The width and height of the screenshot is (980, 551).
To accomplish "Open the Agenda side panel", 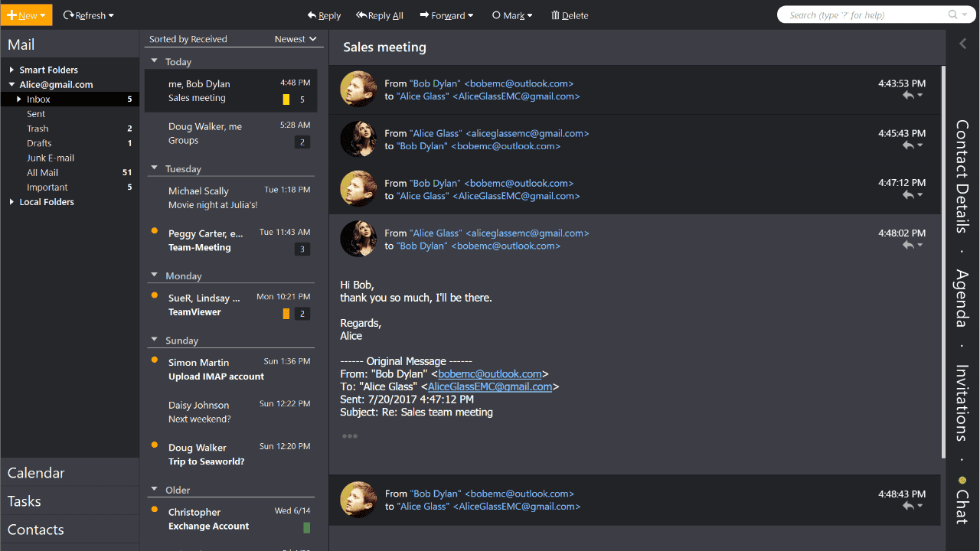I will [x=962, y=298].
